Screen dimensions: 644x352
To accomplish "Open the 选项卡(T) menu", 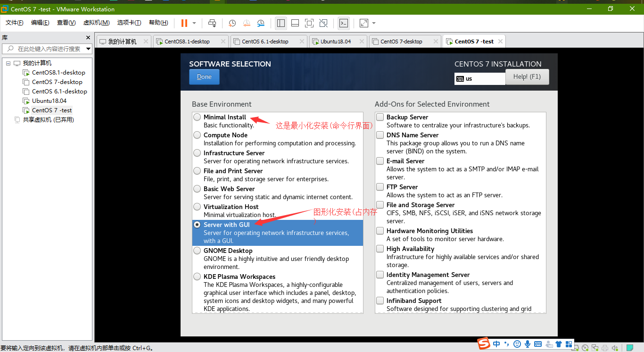I will click(x=129, y=23).
